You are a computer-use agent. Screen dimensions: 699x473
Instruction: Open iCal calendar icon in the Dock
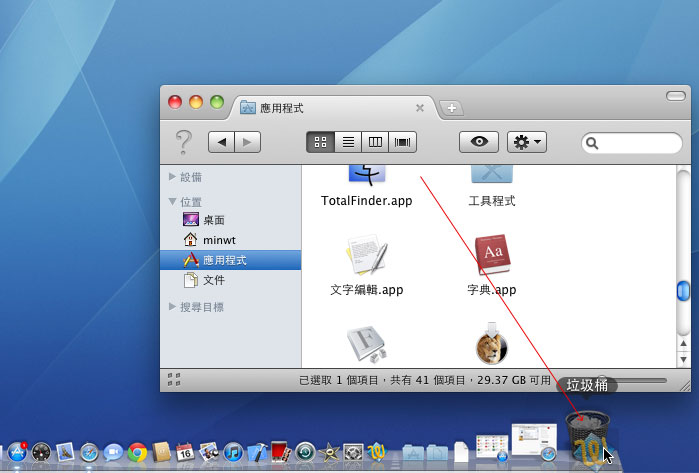pyautogui.click(x=185, y=452)
